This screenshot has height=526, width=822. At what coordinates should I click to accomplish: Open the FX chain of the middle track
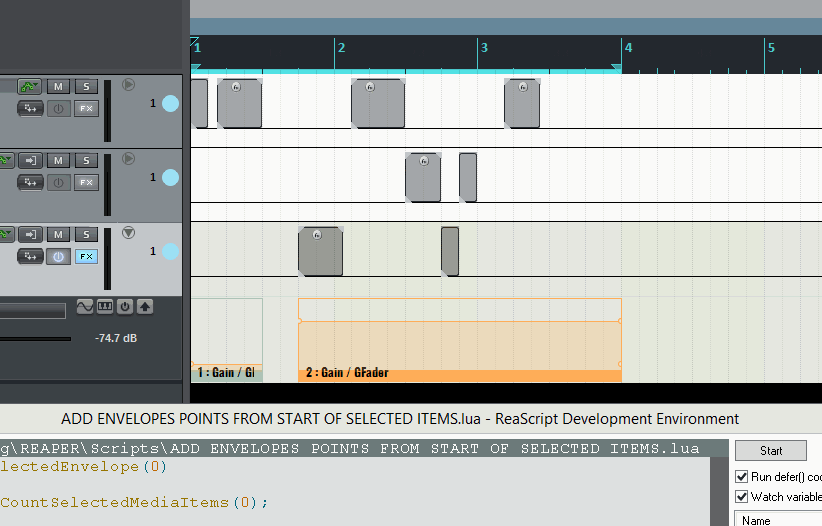86,183
